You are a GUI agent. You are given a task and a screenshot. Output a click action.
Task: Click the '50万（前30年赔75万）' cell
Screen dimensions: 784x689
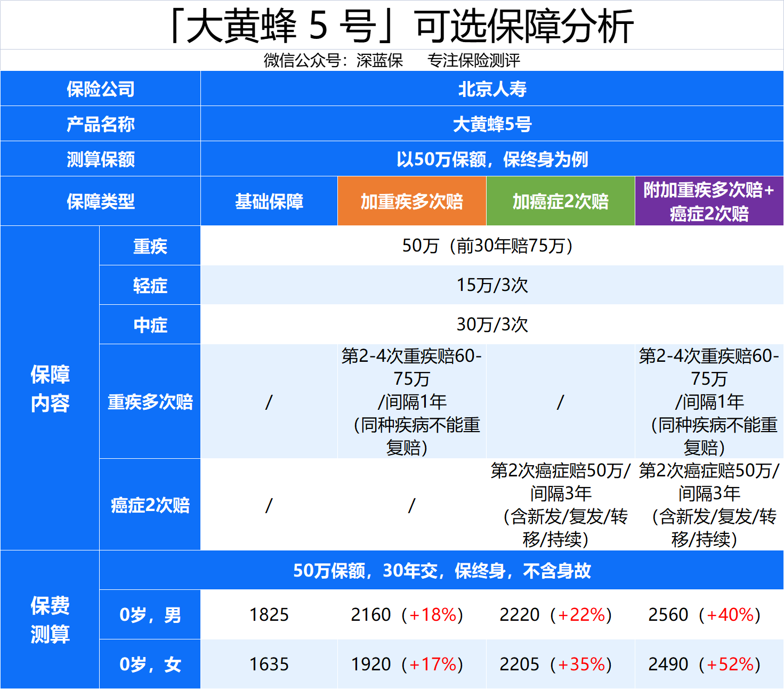[492, 246]
